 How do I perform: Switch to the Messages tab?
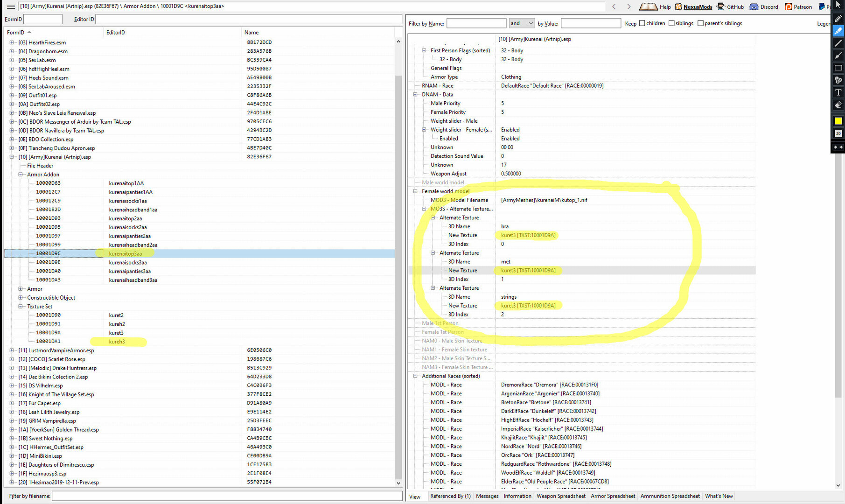487,496
